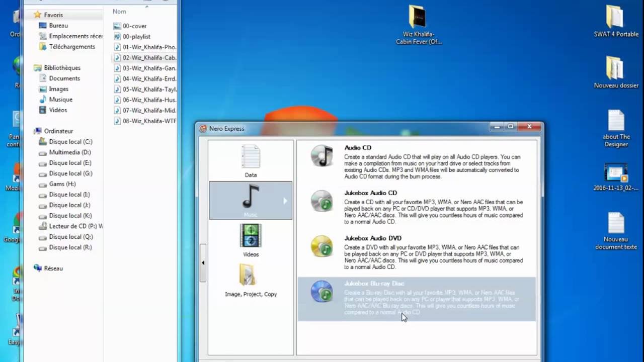Screen dimensions: 644x362
Task: Open Disque local (C:) drive
Action: (x=66, y=142)
